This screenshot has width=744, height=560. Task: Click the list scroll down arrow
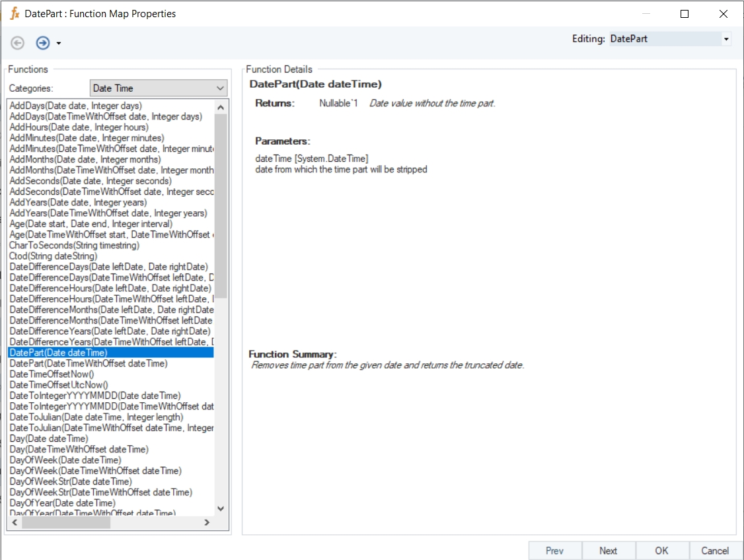point(221,508)
